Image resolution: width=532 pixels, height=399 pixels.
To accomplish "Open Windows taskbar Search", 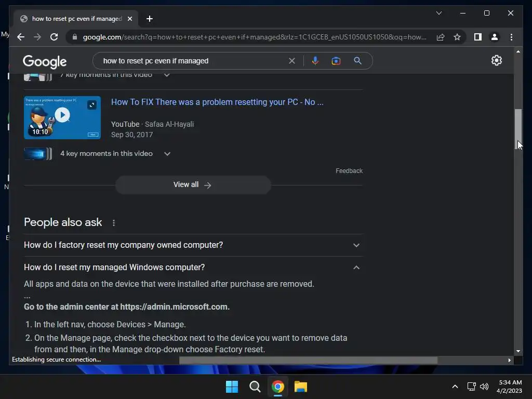I will click(255, 387).
